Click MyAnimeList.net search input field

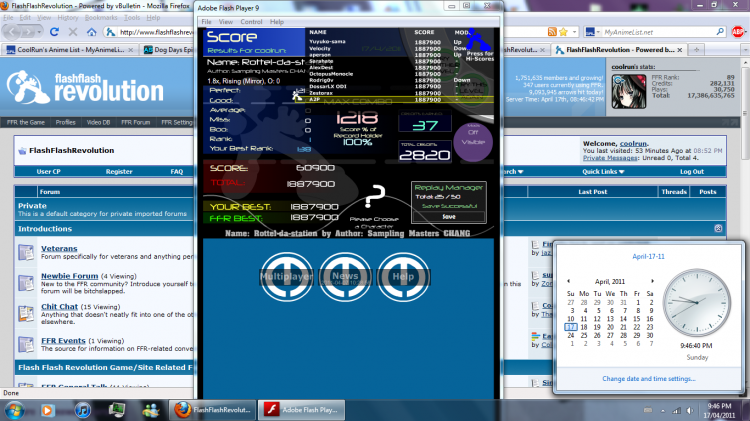[659, 32]
